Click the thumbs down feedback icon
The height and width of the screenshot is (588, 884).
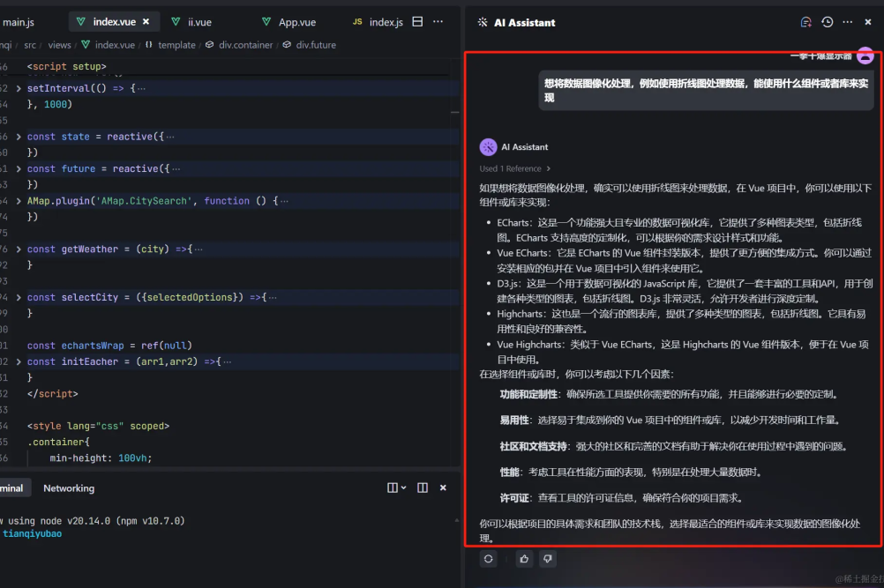tap(548, 559)
